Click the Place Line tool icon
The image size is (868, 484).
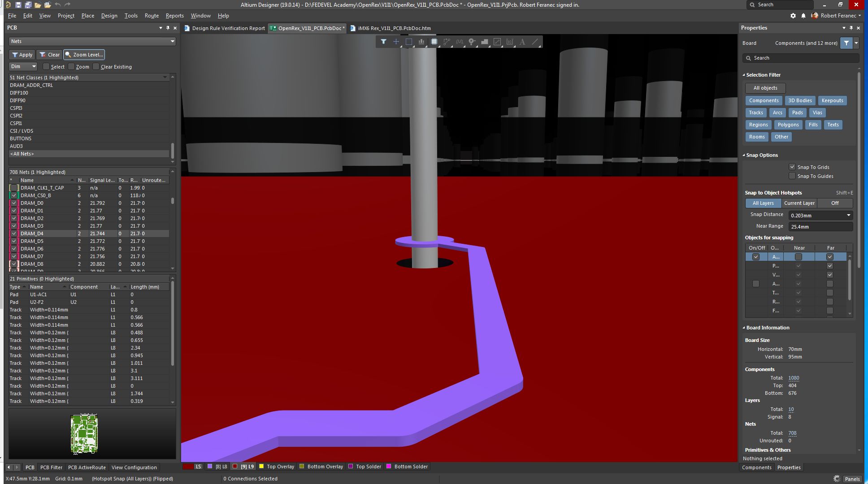(x=535, y=42)
